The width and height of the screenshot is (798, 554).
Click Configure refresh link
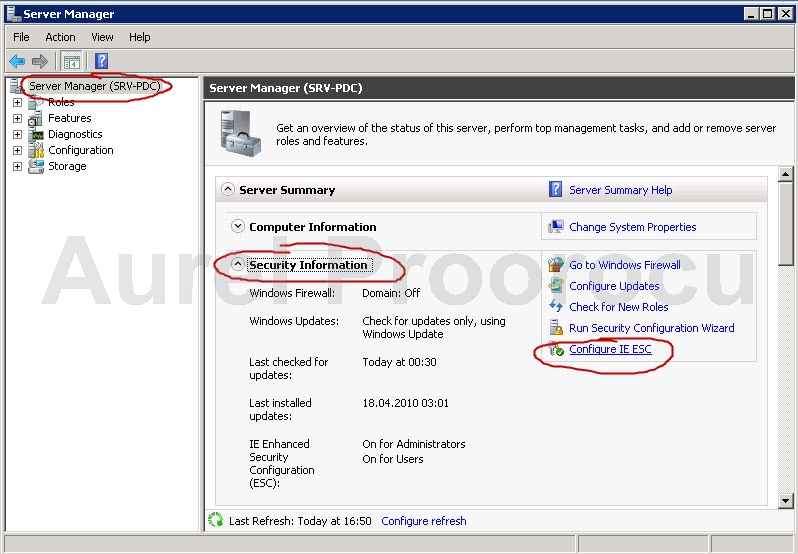[x=423, y=521]
